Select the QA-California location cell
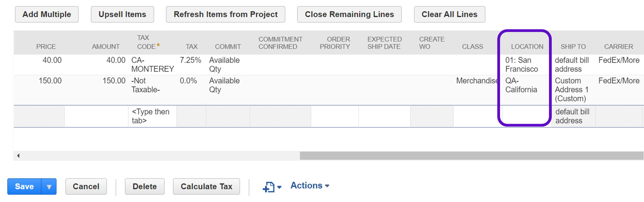644x202 pixels. point(521,85)
